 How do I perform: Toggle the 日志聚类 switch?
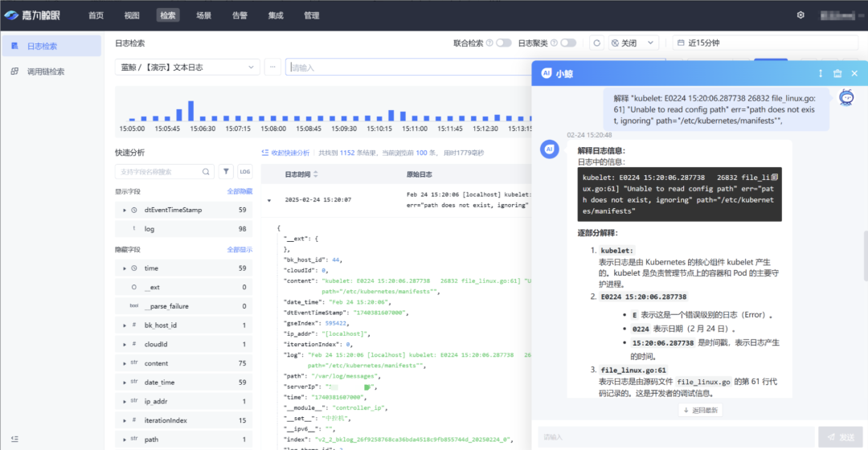(x=568, y=43)
